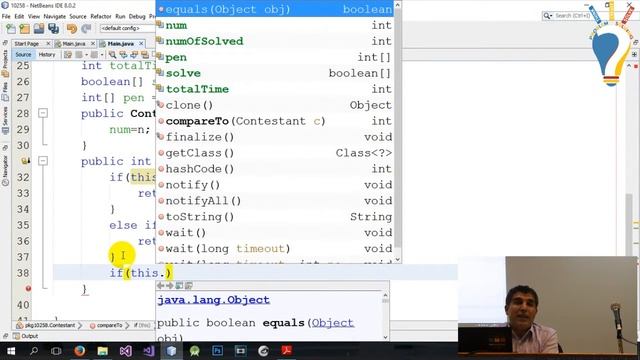
Task: Open the Edit menu
Action: pyautogui.click(x=19, y=16)
